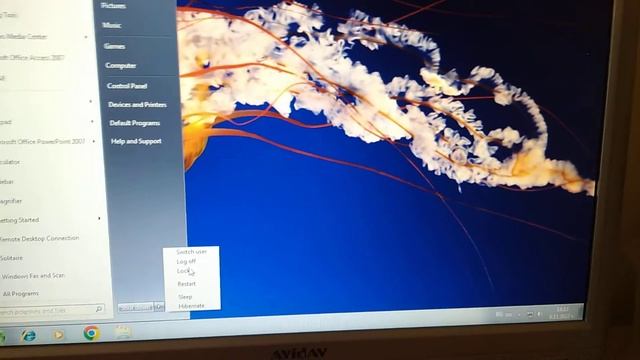640x360 pixels.
Task: Expand Getting Started jump list arrow
Action: click(99, 219)
